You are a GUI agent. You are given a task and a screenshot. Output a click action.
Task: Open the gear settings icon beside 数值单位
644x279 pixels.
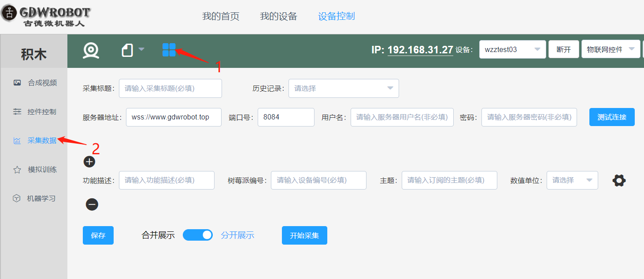click(619, 180)
